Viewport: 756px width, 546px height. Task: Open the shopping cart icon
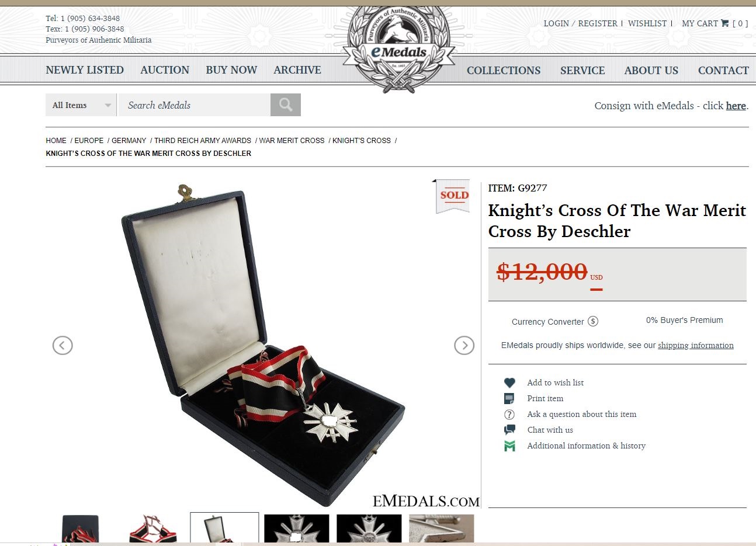(724, 23)
